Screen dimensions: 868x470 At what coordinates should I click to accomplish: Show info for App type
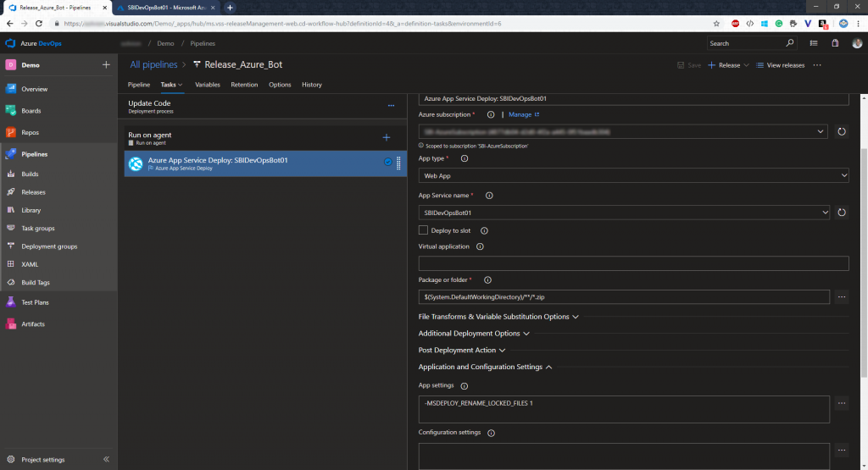pos(465,158)
